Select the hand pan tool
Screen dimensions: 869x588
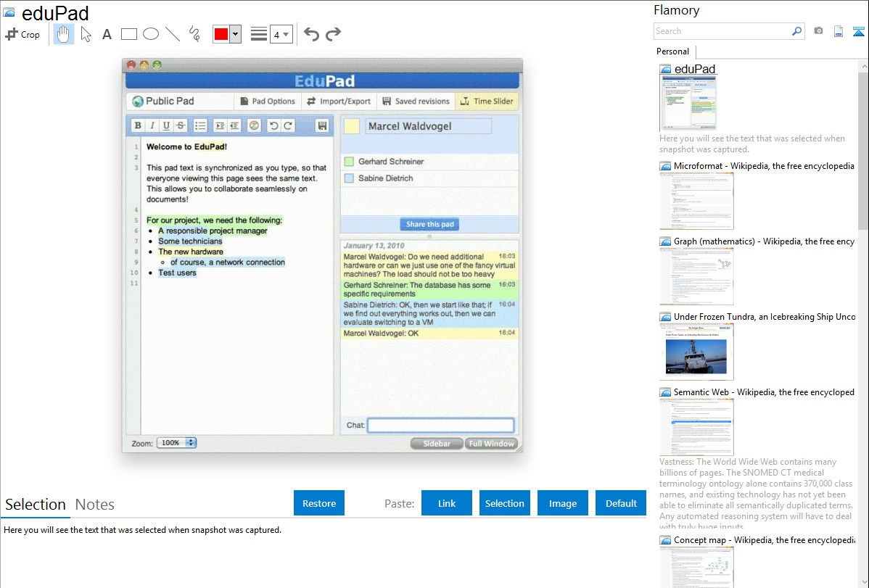click(63, 34)
